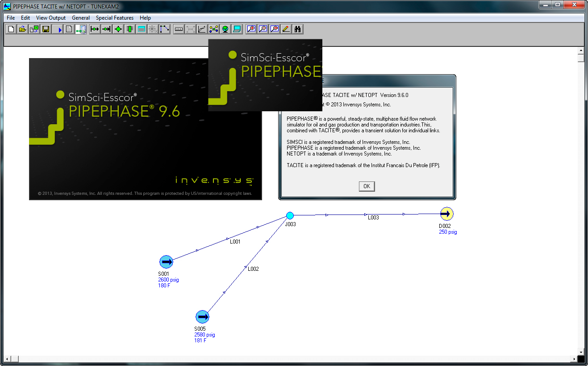Screen dimensions: 588x366
Task: Click OK to close the About dialog
Action: click(367, 186)
